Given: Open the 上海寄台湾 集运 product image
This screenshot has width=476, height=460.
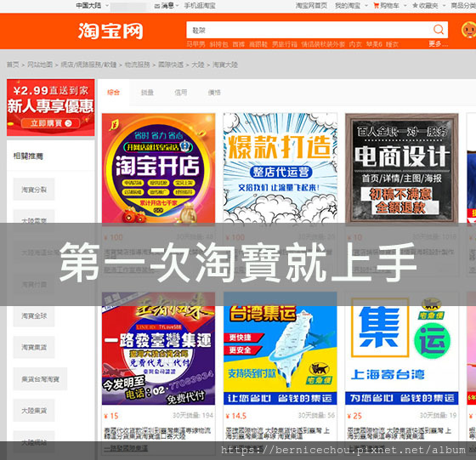Looking at the screenshot, I should tap(401, 349).
